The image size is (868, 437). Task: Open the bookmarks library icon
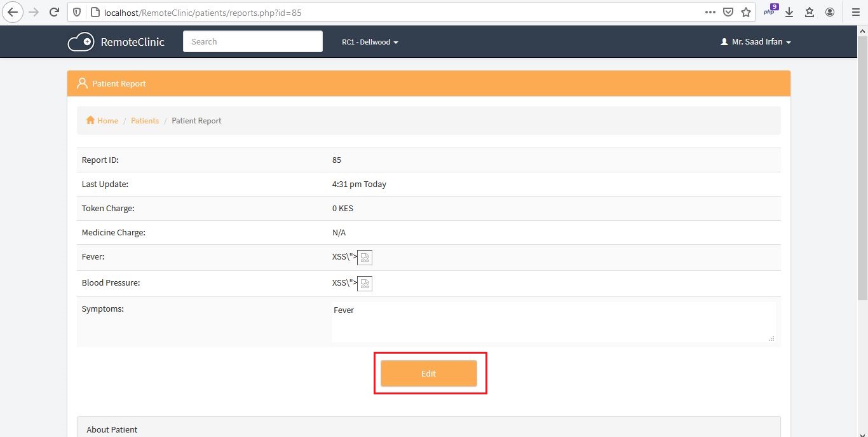(810, 12)
